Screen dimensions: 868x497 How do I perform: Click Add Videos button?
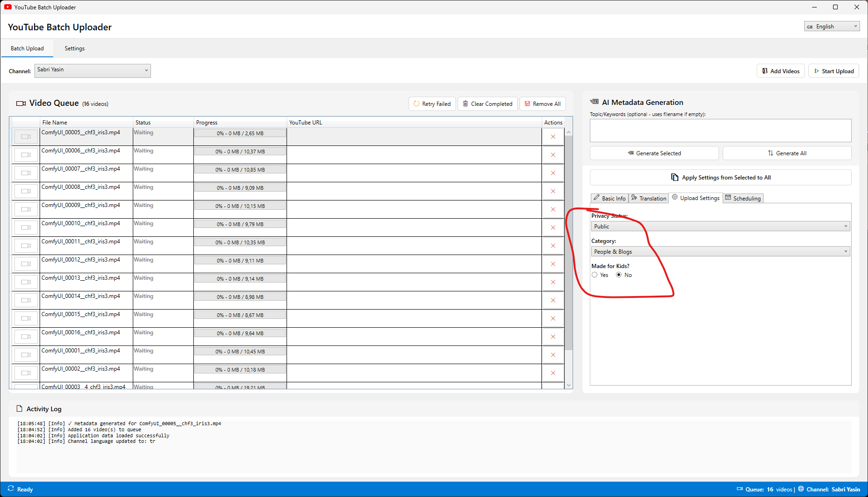780,71
